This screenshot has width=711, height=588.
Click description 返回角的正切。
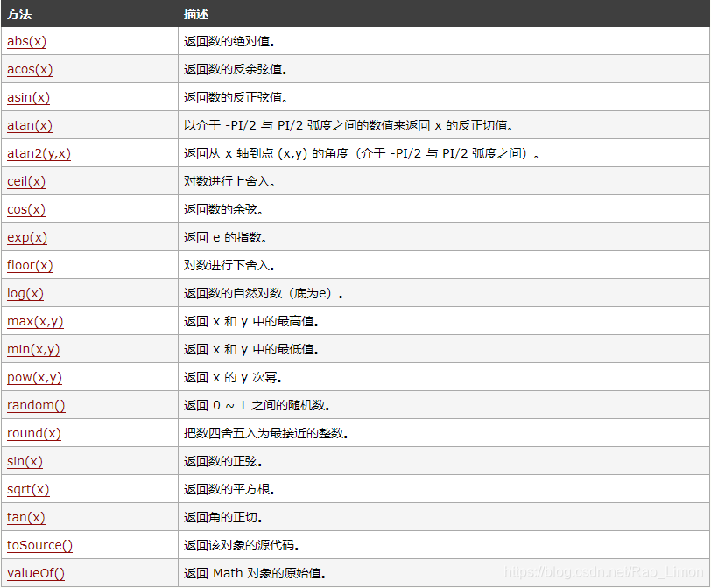(x=223, y=517)
